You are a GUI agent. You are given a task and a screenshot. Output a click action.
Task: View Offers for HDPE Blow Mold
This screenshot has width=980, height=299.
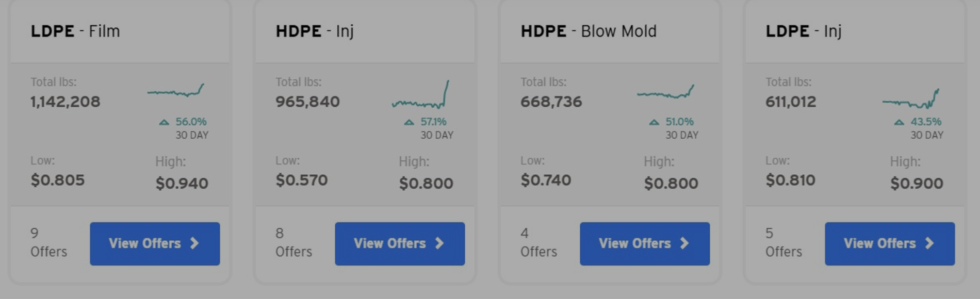645,244
